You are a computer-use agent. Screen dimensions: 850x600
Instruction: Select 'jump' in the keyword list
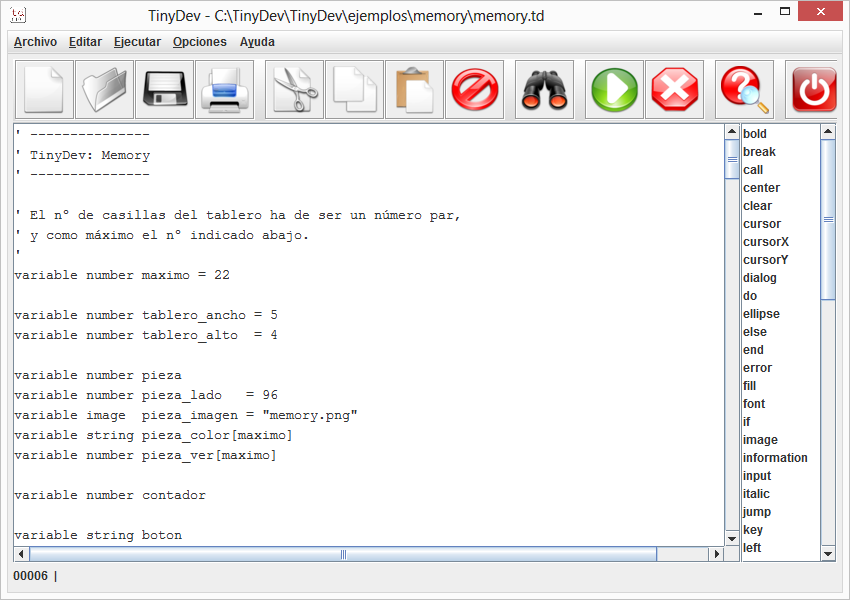(757, 512)
